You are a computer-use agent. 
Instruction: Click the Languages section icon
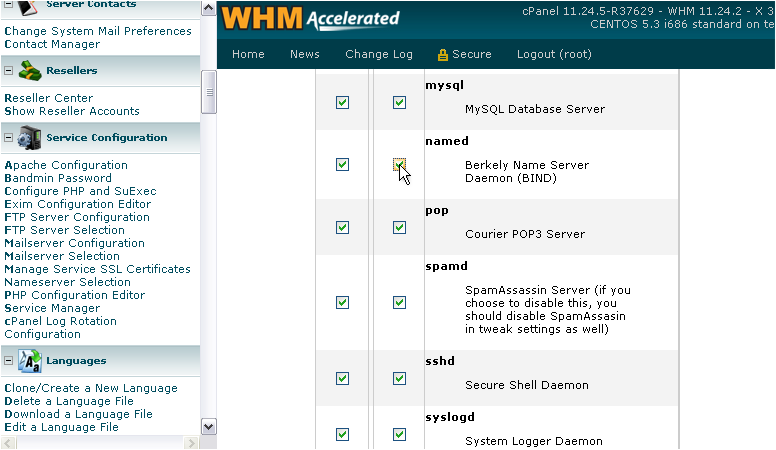[30, 361]
